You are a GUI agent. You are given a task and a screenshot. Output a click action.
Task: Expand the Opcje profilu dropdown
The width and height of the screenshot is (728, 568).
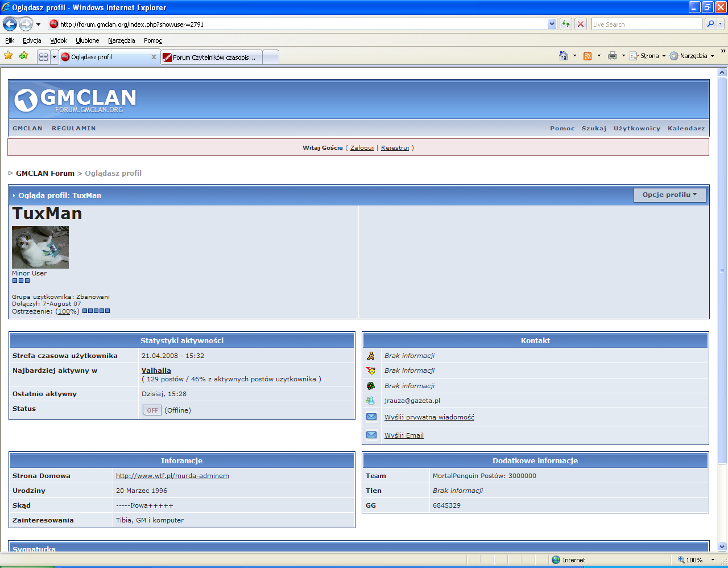pos(669,195)
